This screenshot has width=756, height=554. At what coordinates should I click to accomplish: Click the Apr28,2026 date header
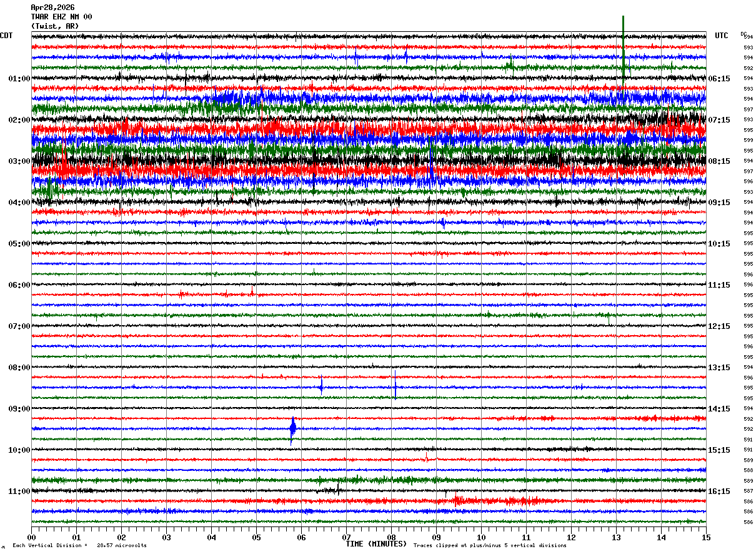tap(52, 8)
